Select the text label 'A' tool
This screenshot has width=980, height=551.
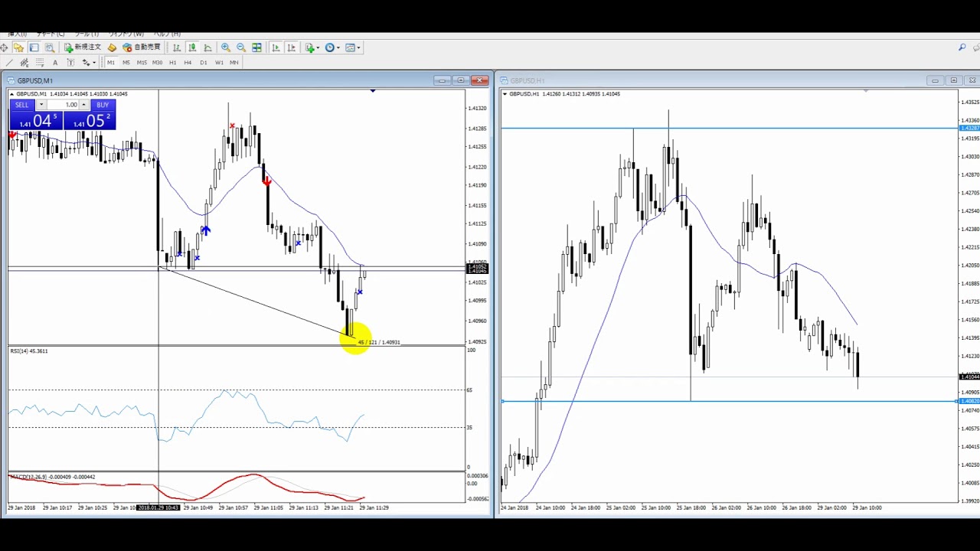[55, 63]
